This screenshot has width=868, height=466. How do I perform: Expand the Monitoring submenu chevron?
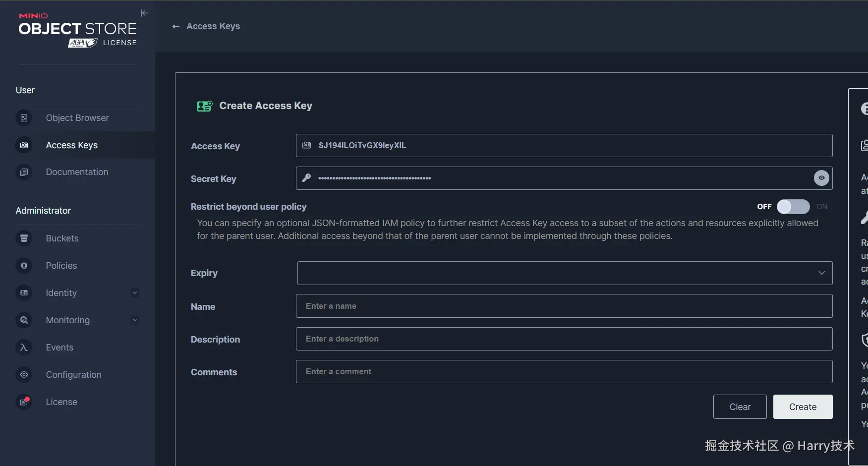(x=135, y=320)
